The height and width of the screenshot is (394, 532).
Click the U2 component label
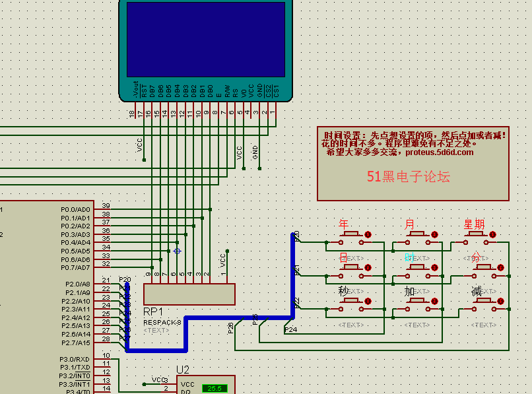(183, 370)
